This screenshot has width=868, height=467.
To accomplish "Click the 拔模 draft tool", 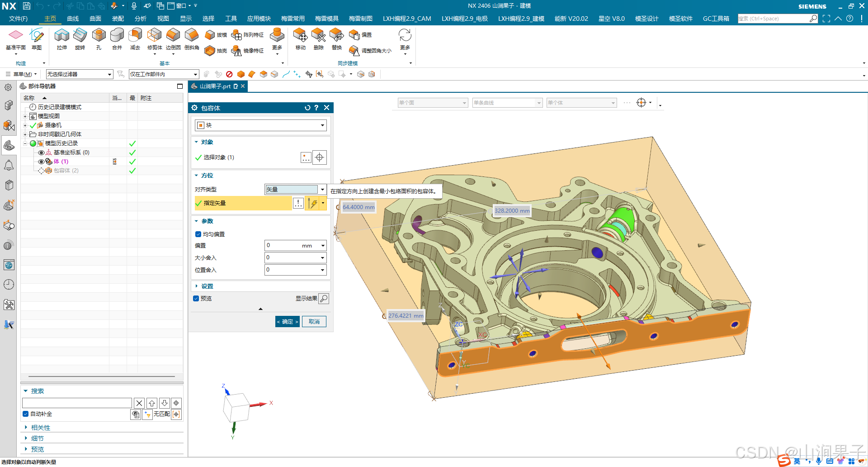I will 216,35.
